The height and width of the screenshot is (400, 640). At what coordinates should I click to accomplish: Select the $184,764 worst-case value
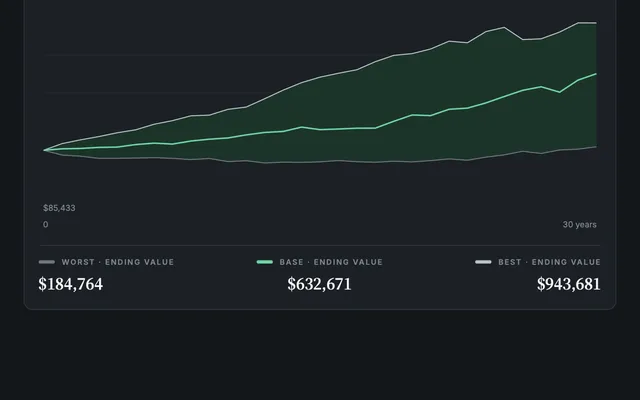[70, 284]
